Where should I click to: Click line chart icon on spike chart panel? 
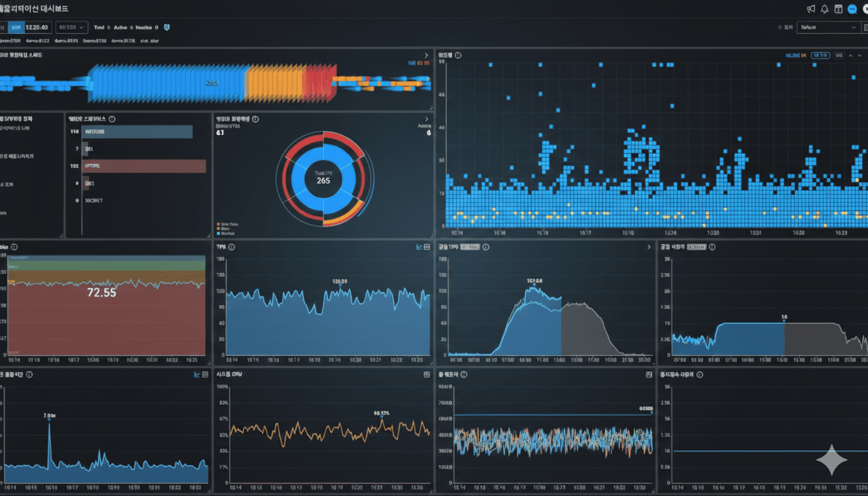pyautogui.click(x=197, y=374)
